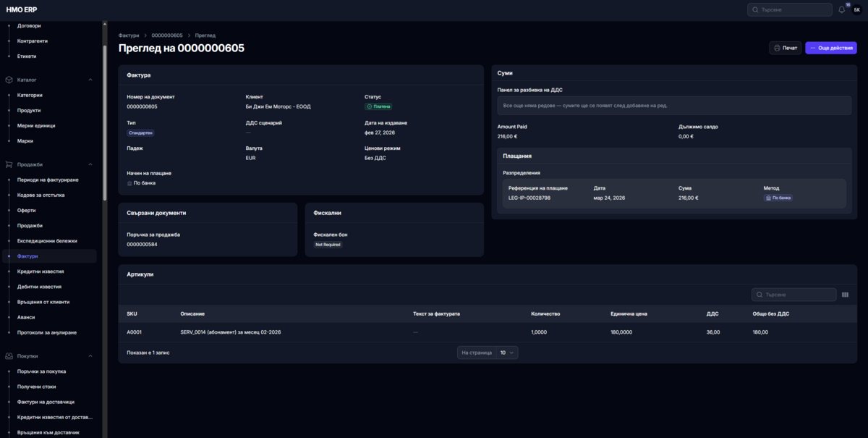The image size is (868, 438).
Task: Click the sidebar vertical scrollbar
Action: pyautogui.click(x=105, y=123)
